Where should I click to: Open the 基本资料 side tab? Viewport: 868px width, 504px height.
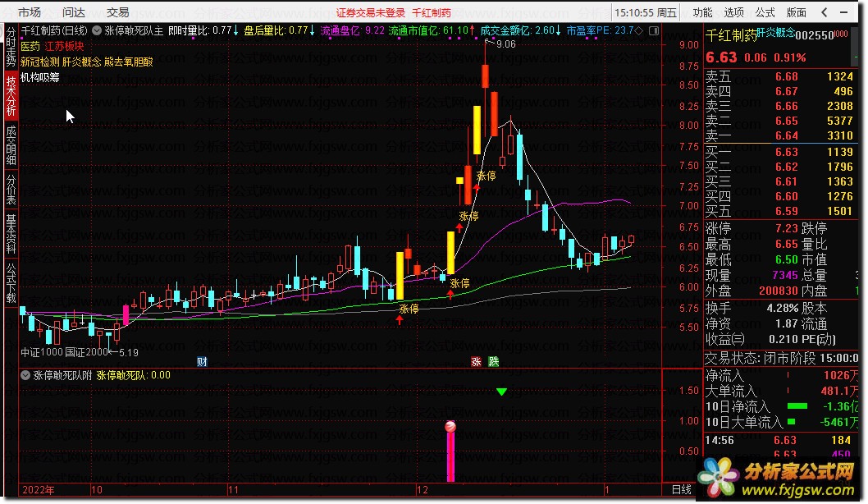[x=11, y=234]
